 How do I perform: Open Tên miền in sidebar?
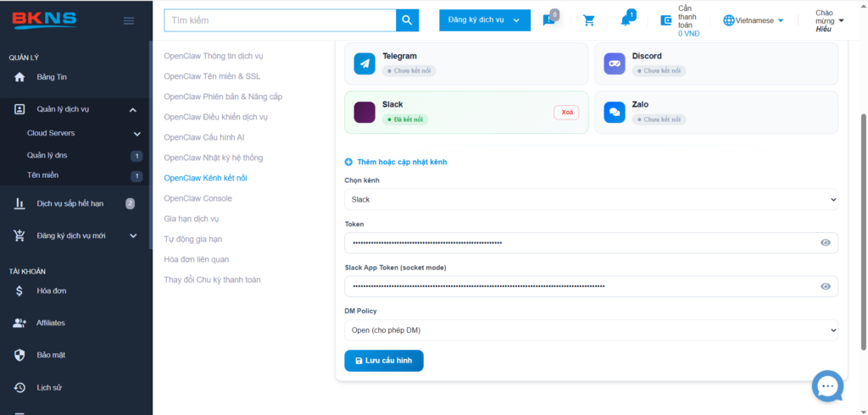[42, 175]
